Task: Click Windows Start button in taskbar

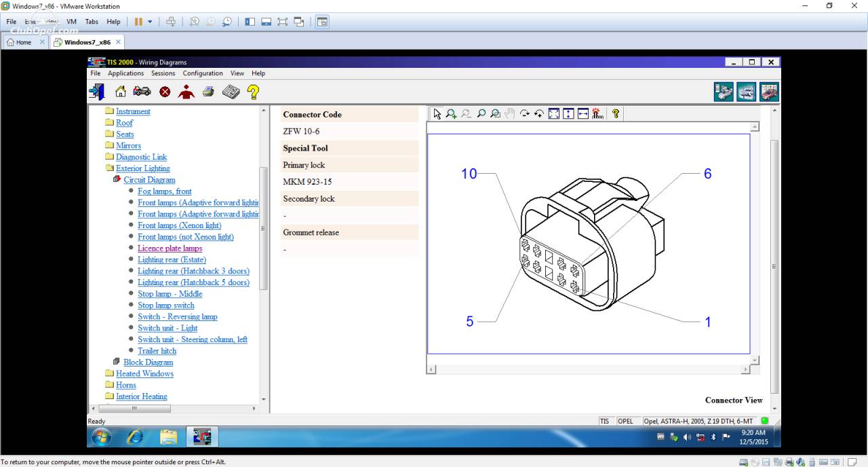Action: [100, 437]
